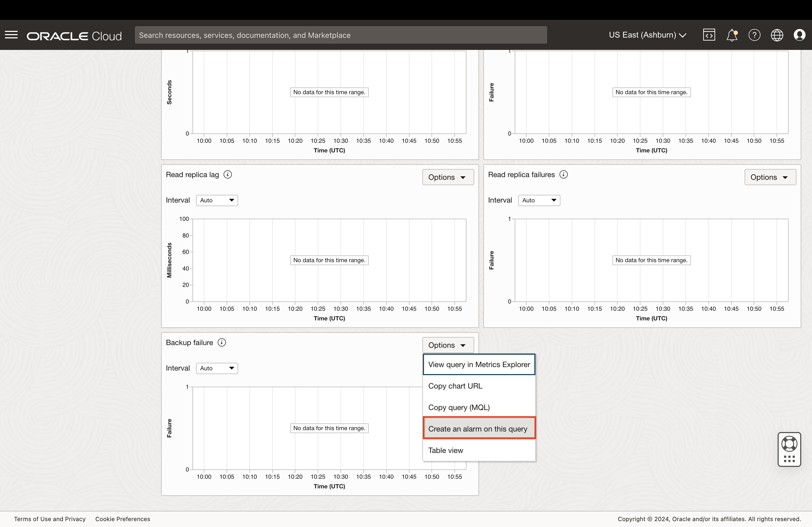
Task: Click the info icon beside Read replica failures
Action: [564, 174]
